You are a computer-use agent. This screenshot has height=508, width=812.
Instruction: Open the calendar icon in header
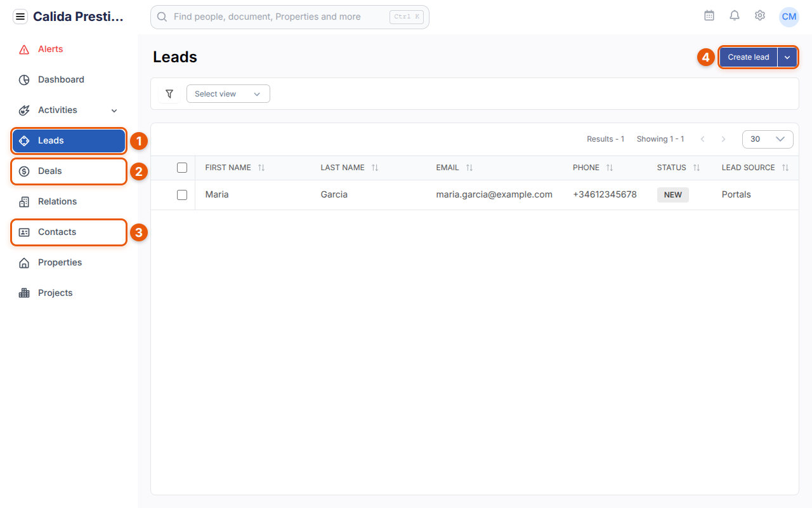click(709, 16)
